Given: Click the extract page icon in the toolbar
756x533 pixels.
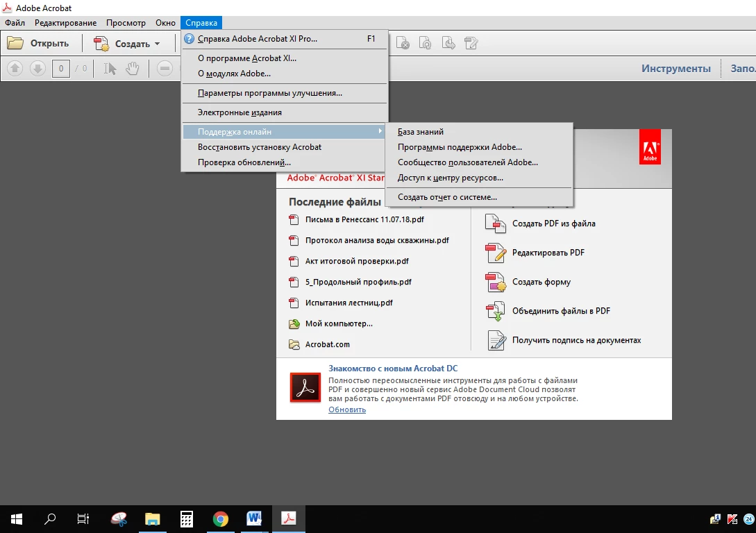Looking at the screenshot, I should pos(448,43).
